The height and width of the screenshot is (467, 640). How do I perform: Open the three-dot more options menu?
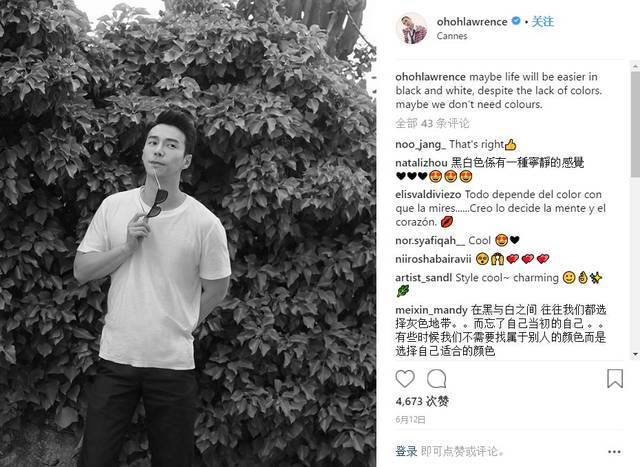(x=614, y=451)
